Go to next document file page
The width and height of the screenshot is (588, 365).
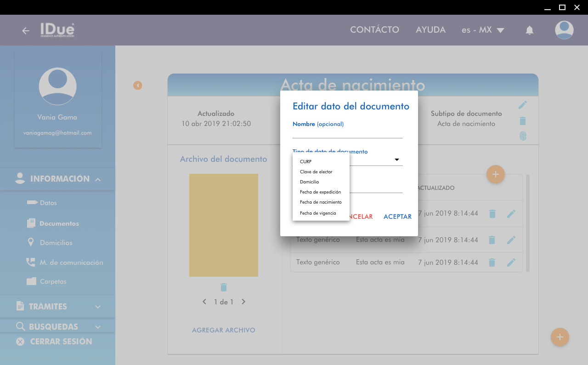pos(243,302)
